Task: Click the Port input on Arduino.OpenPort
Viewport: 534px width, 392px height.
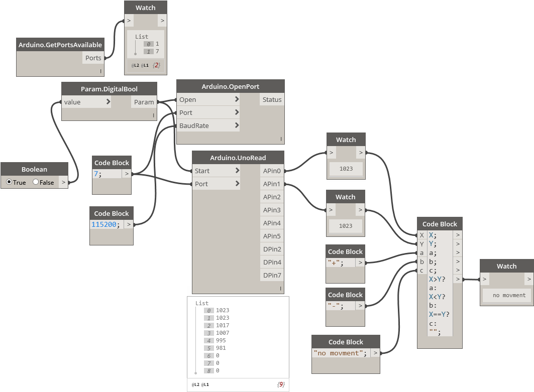Action: [x=208, y=112]
